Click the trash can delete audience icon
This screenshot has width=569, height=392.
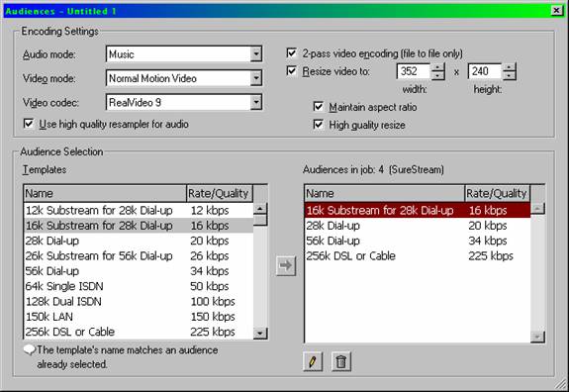340,361
